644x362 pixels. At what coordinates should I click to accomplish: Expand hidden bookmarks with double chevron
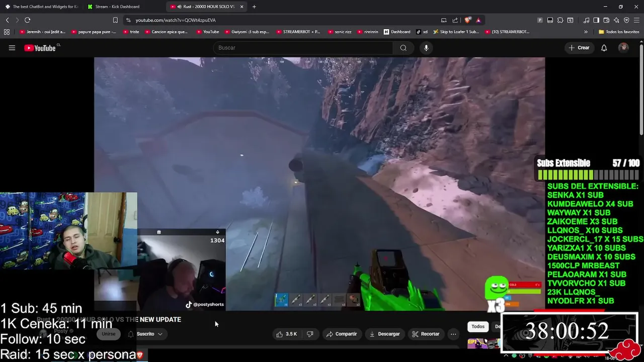coord(586,32)
